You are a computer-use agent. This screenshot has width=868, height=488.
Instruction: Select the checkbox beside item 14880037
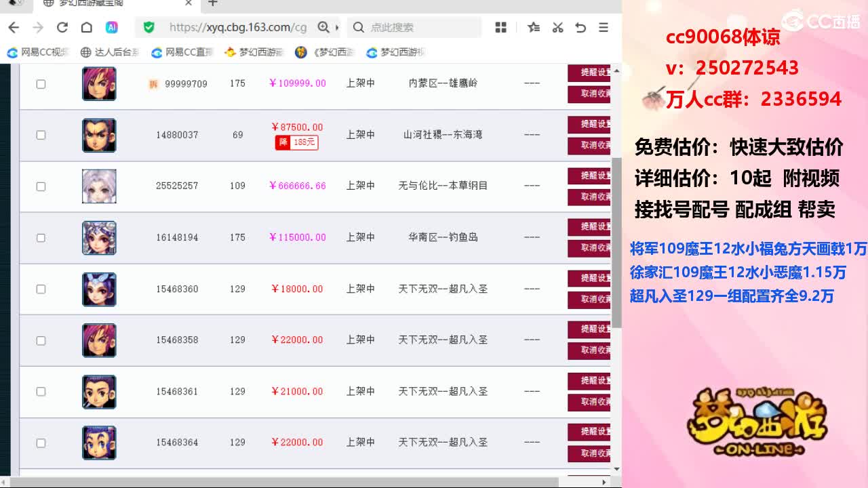(x=41, y=135)
